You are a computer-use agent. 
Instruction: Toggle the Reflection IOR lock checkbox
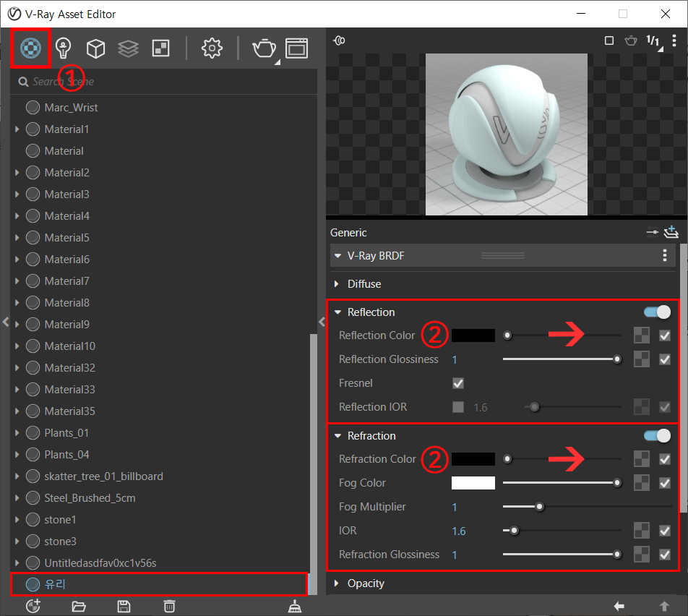(458, 407)
